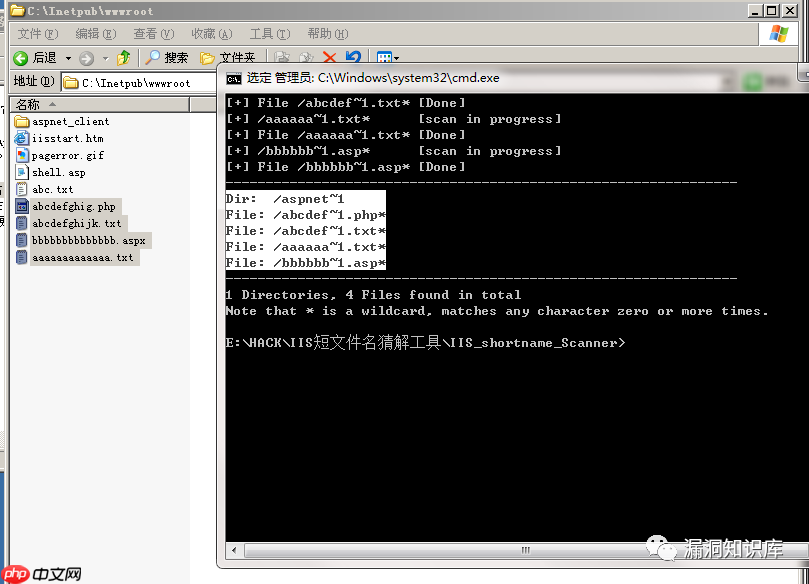The width and height of the screenshot is (809, 584).
Task: Click file name text aspnet_client
Action: point(71,122)
